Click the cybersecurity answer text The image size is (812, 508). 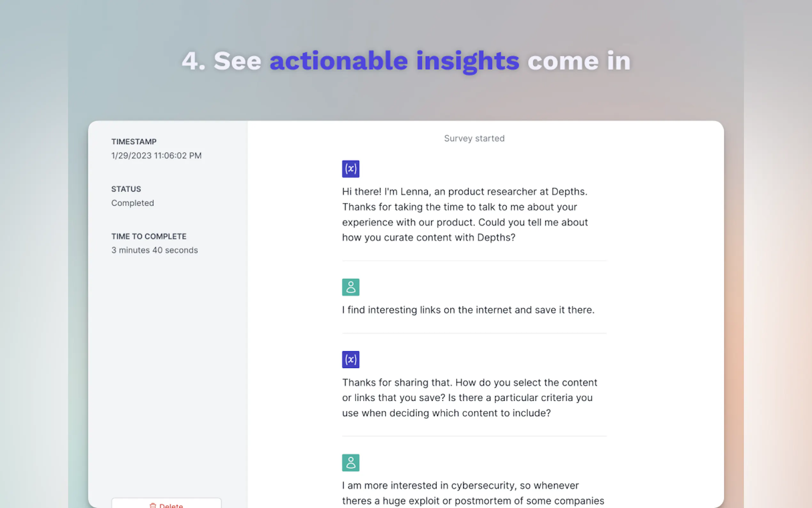coord(472,493)
